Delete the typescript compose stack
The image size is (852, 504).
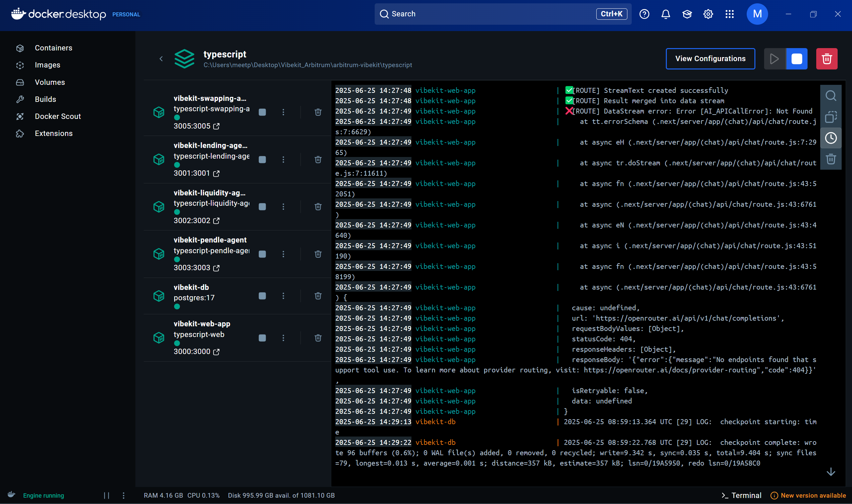point(827,59)
